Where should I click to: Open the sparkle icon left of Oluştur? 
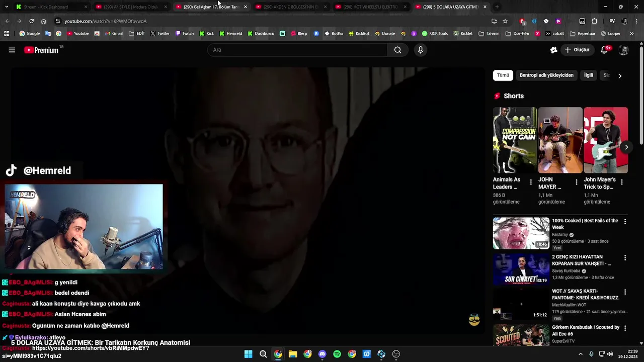pyautogui.click(x=554, y=50)
